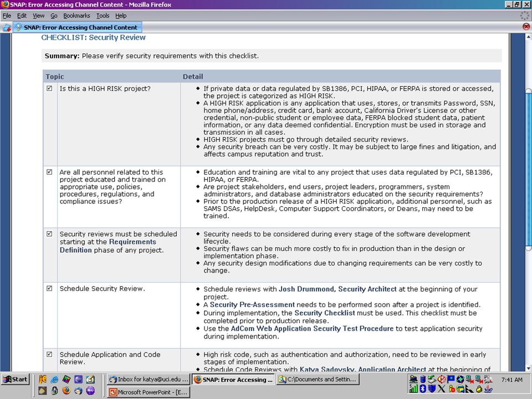Open Internet Explorer from quick launch
Screen dimensions: 532x399
coord(55,379)
